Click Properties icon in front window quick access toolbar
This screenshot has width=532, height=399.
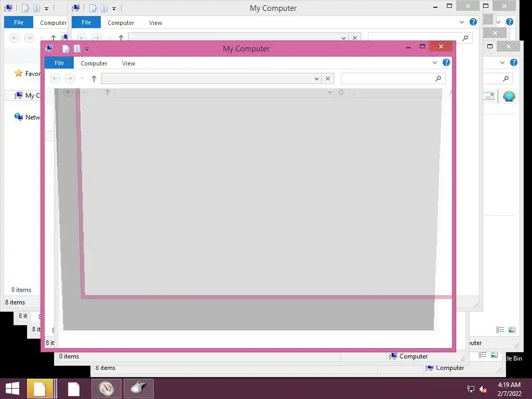click(66, 49)
